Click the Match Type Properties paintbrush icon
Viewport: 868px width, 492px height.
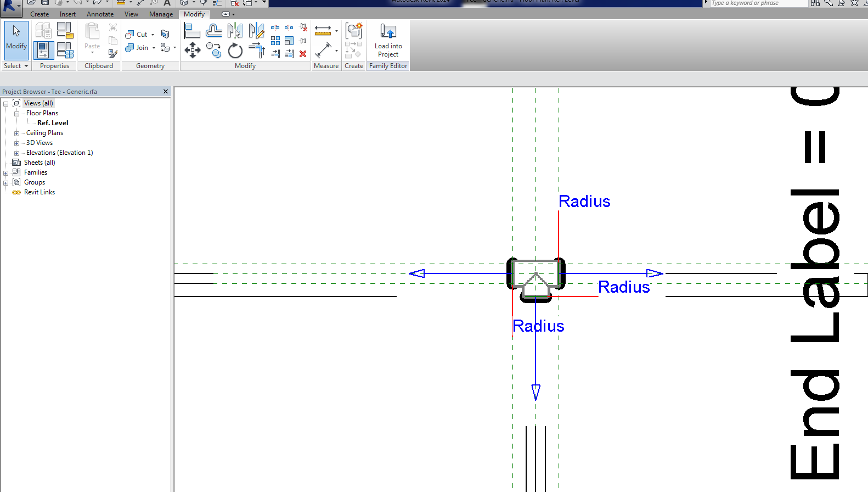(x=112, y=54)
